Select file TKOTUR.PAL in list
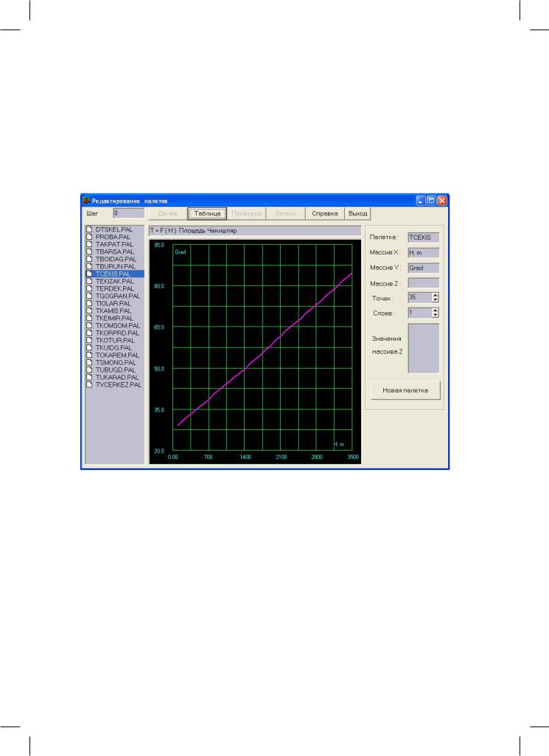 (115, 341)
